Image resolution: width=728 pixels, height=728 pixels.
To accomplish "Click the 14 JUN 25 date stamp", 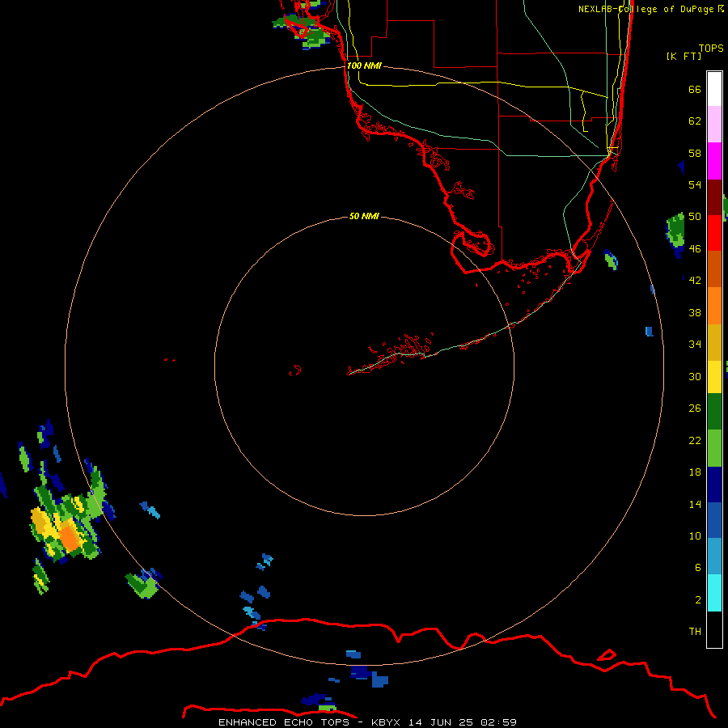I will pyautogui.click(x=441, y=722).
